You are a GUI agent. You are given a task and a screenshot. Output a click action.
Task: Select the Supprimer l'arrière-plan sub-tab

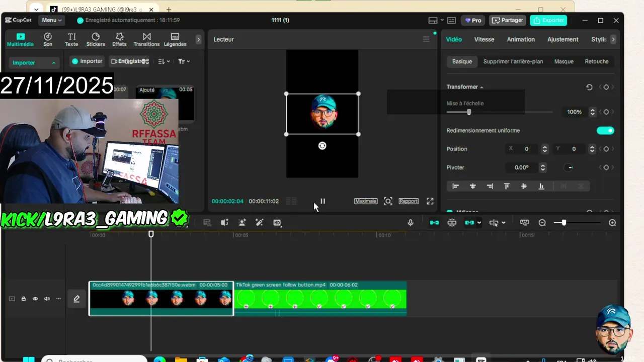click(x=513, y=61)
